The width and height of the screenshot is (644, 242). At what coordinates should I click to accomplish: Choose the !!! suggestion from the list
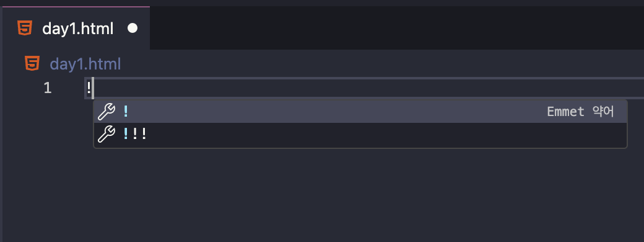360,134
